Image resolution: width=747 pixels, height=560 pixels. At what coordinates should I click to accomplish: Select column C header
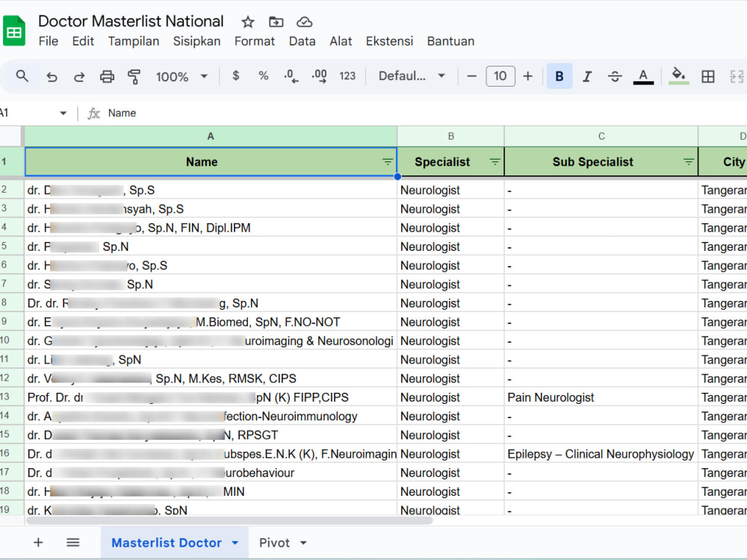point(601,137)
